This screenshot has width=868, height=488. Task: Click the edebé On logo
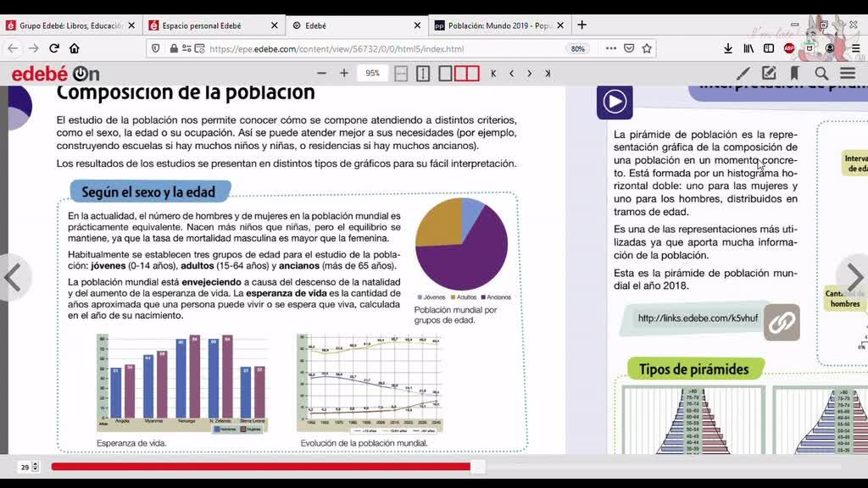tap(55, 74)
